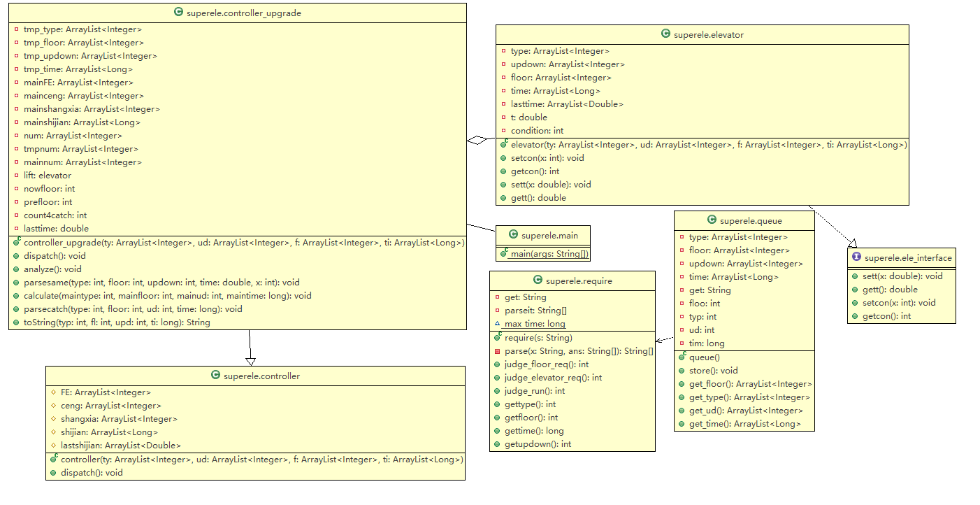This screenshot has height=505, width=980.
Task: Click the class icon of superele.controller
Action: (215, 376)
